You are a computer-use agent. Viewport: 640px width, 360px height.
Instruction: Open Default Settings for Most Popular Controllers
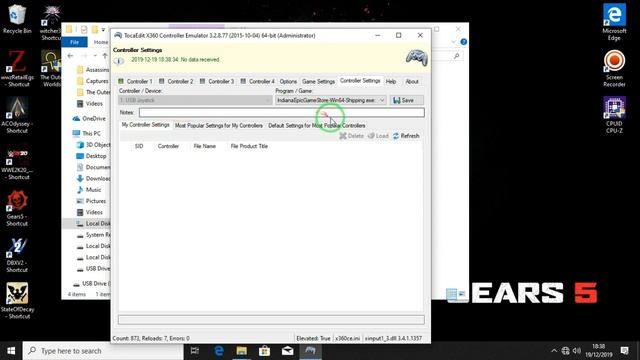[317, 125]
